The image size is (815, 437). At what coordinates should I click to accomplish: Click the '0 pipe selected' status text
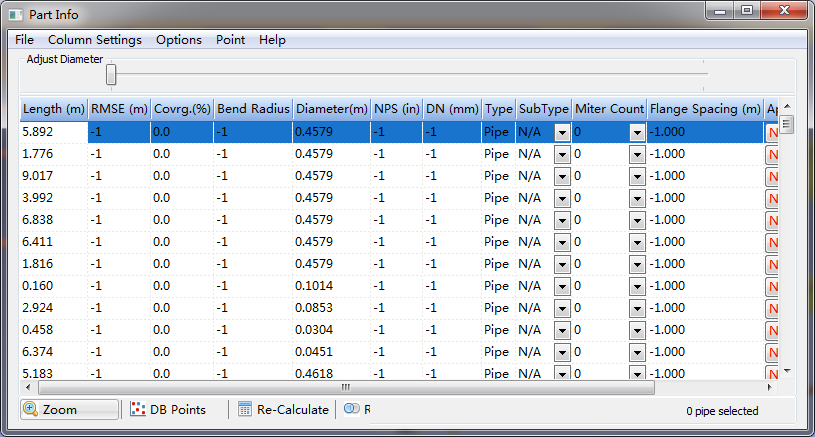[722, 411]
